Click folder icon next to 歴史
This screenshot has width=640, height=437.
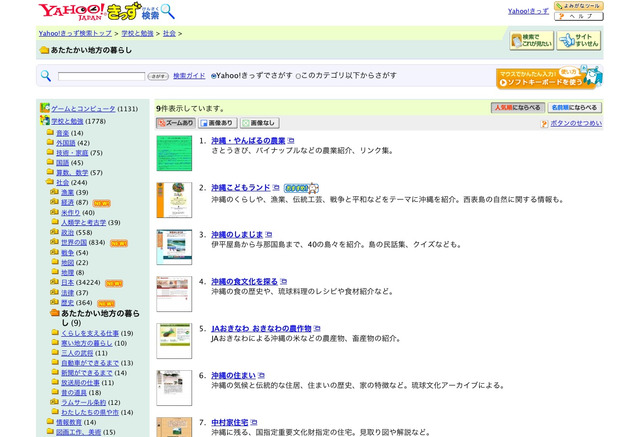[x=55, y=302]
